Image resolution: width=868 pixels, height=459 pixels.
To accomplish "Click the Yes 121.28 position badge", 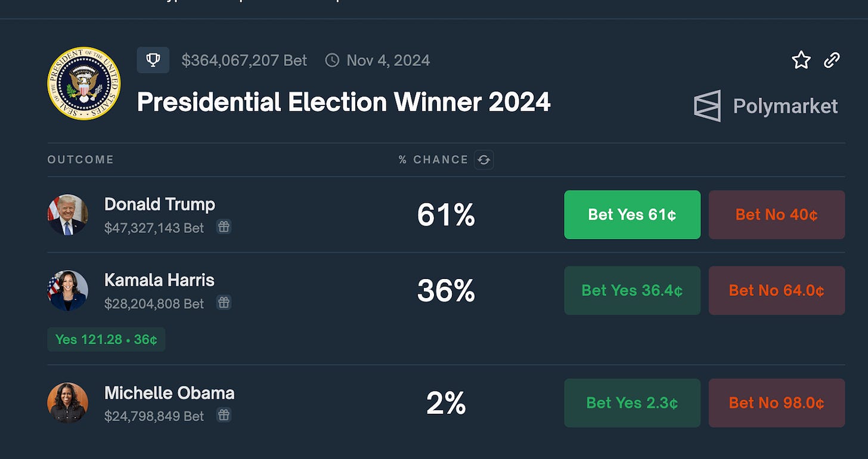I will coord(106,339).
